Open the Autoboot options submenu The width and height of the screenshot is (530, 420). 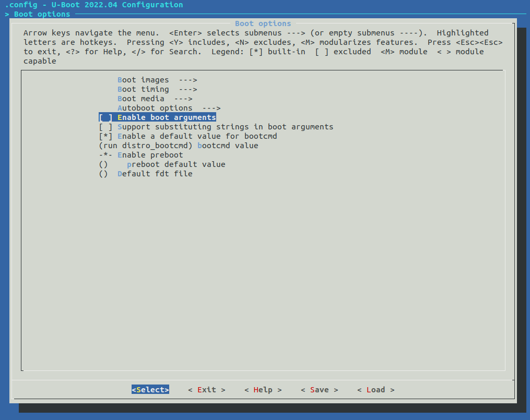pyautogui.click(x=169, y=108)
